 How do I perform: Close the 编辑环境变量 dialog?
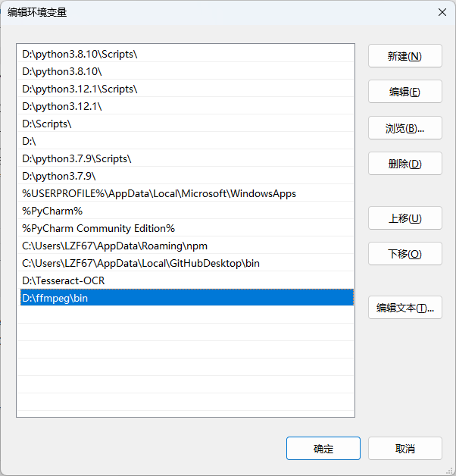pyautogui.click(x=442, y=12)
